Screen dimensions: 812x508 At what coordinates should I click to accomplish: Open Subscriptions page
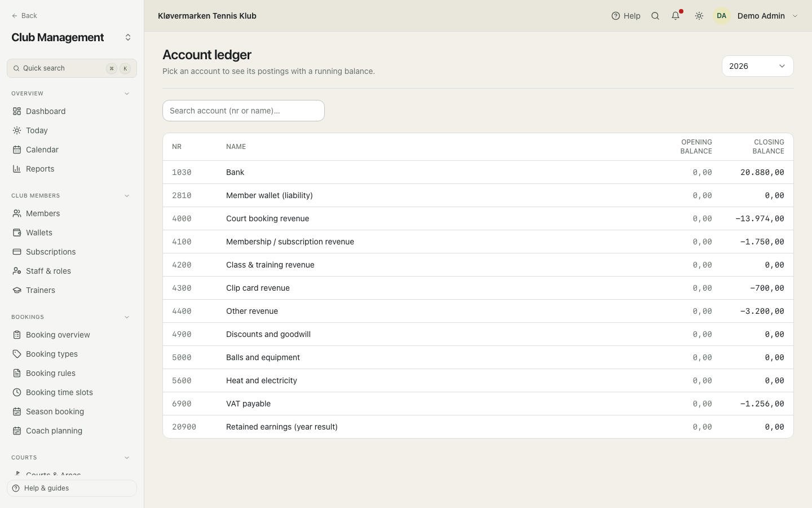point(72,252)
